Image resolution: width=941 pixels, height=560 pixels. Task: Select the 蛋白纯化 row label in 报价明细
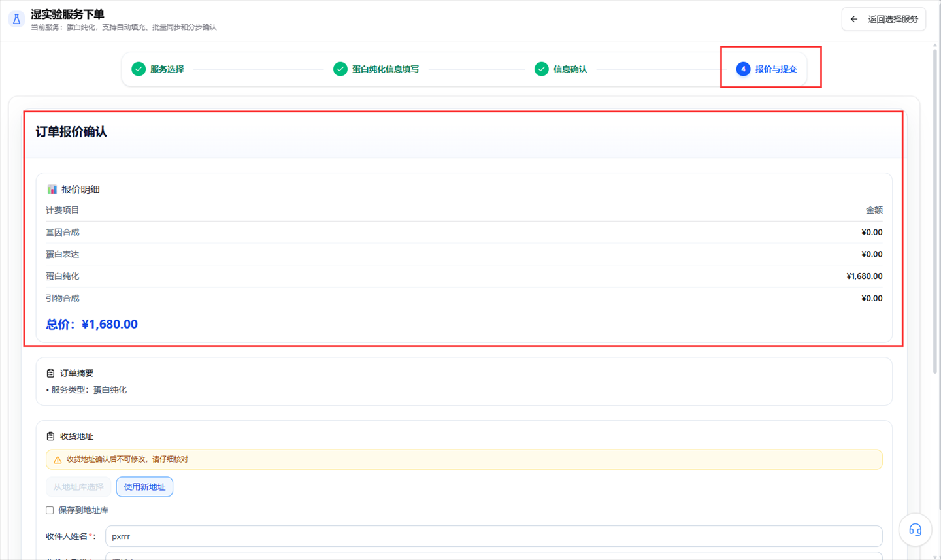click(x=62, y=276)
